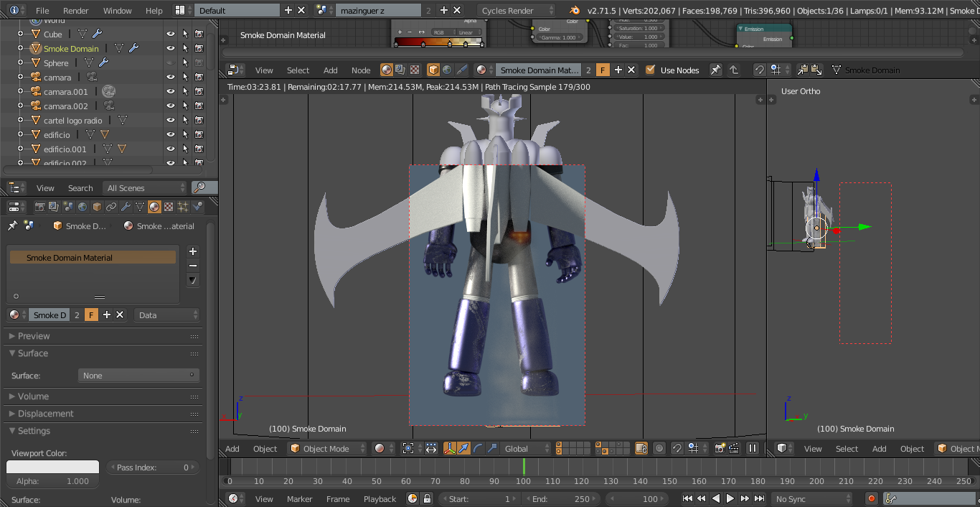Open the Particles properties tab
Screen dimensions: 980x507
(x=183, y=207)
